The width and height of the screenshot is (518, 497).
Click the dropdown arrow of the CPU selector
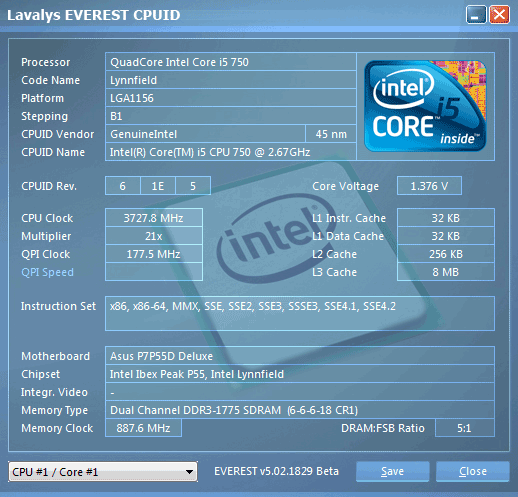click(x=189, y=472)
